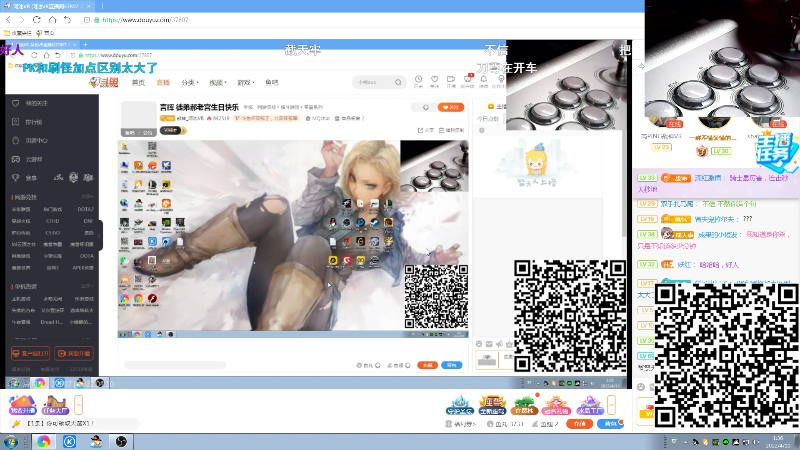Click the first gift icon, bottom left

(22, 405)
